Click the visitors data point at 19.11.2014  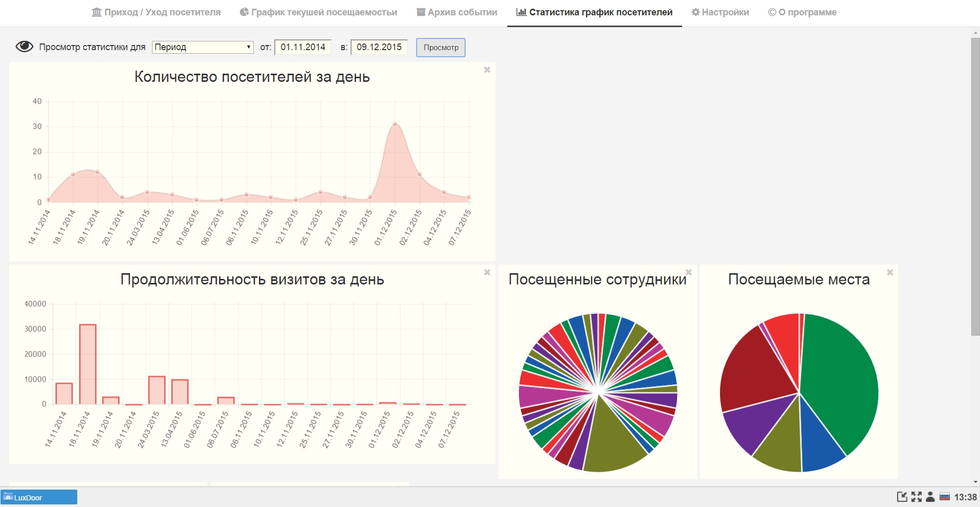click(x=97, y=172)
